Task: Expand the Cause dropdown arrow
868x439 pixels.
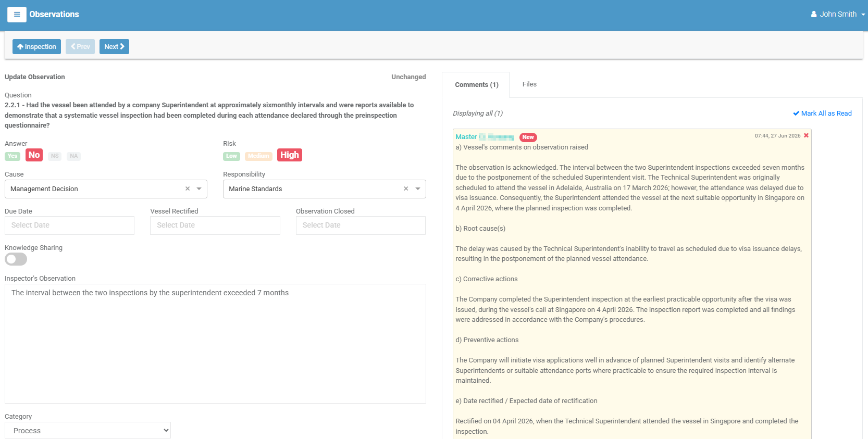Action: click(x=199, y=189)
